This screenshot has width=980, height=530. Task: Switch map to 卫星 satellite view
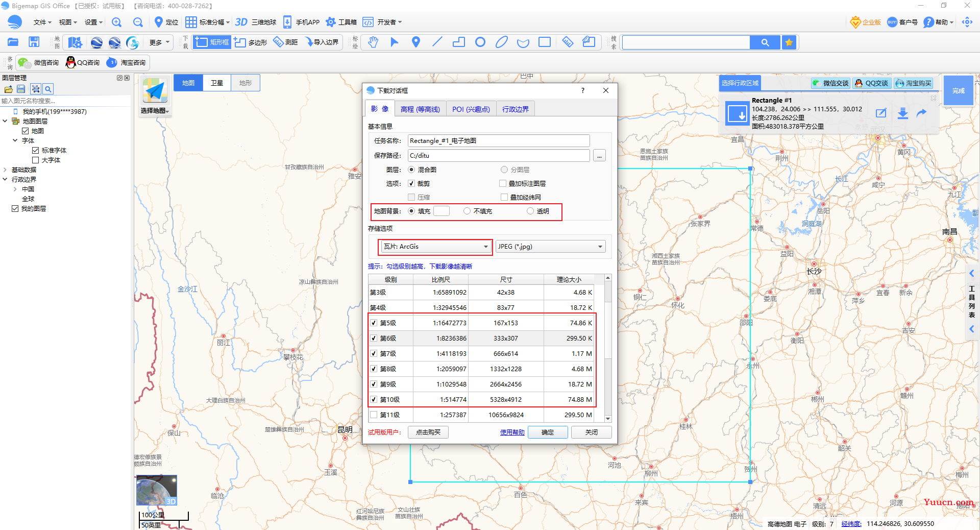[x=217, y=83]
